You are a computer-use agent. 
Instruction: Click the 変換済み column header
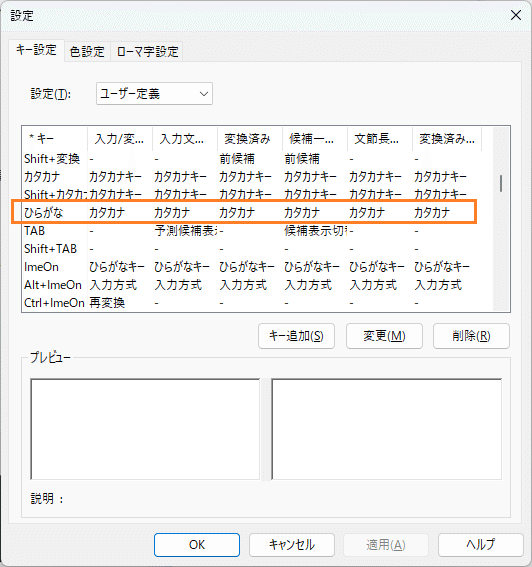pyautogui.click(x=250, y=138)
